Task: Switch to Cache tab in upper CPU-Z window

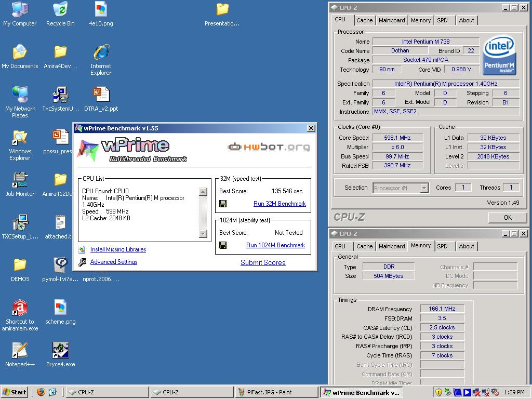Action: click(364, 20)
